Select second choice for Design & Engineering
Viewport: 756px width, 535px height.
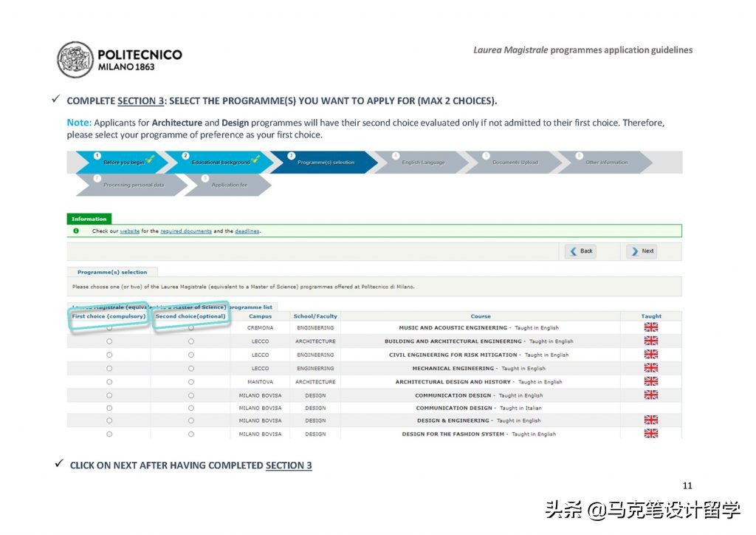pyautogui.click(x=191, y=420)
